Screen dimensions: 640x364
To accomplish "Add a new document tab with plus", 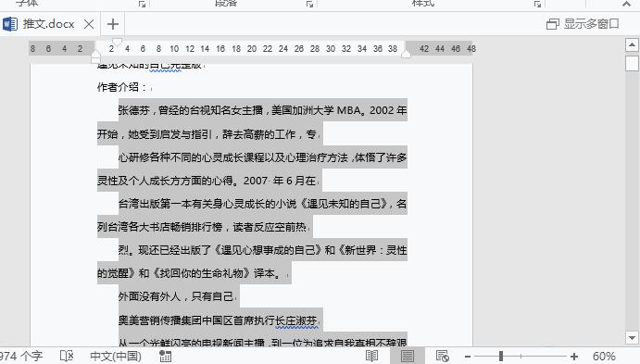I will coord(113,24).
